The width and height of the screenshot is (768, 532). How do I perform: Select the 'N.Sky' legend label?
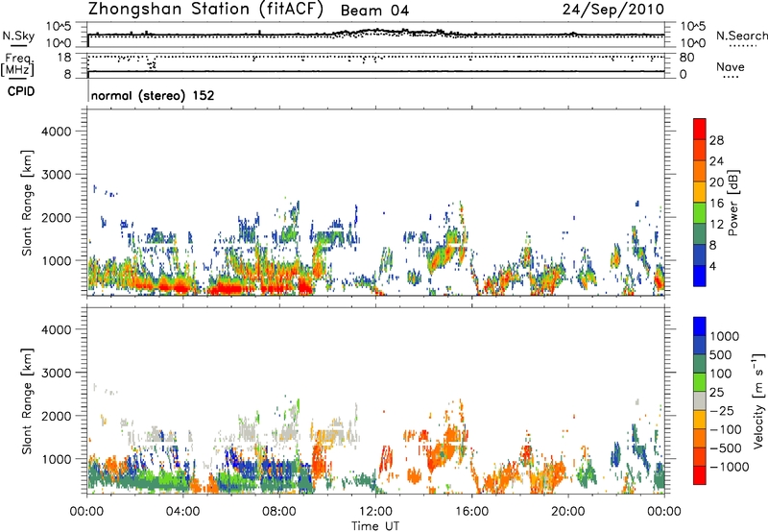(18, 36)
